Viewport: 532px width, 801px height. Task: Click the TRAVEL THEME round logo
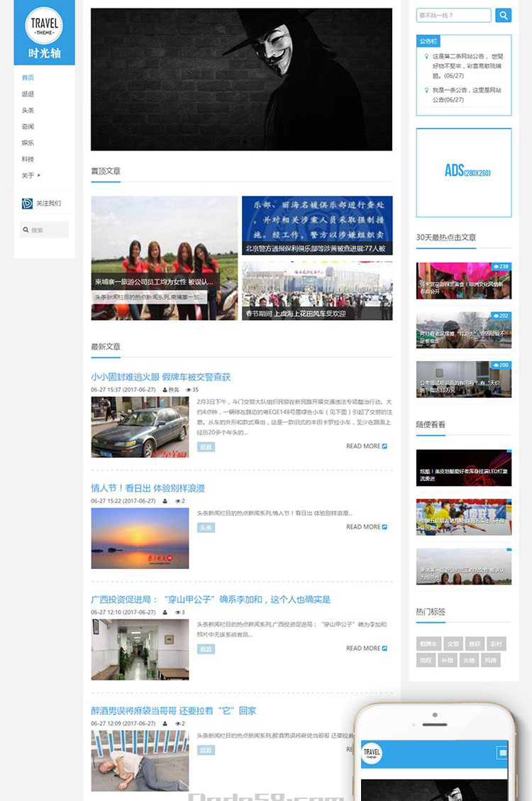pyautogui.click(x=45, y=25)
